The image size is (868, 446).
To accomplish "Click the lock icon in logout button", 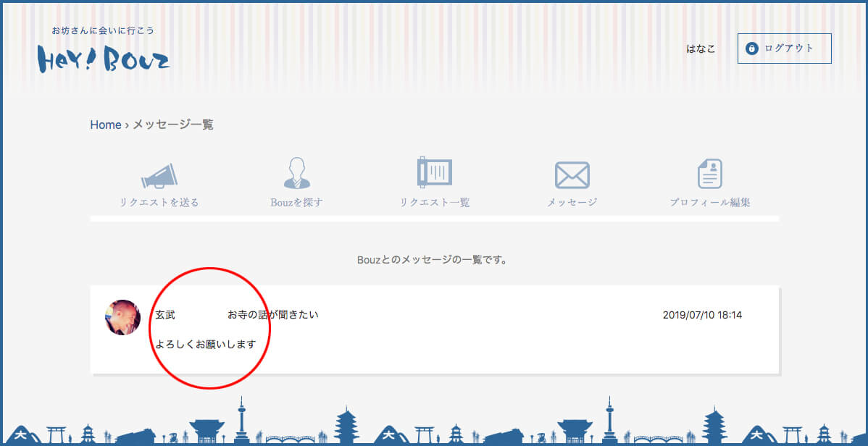I will coord(752,49).
